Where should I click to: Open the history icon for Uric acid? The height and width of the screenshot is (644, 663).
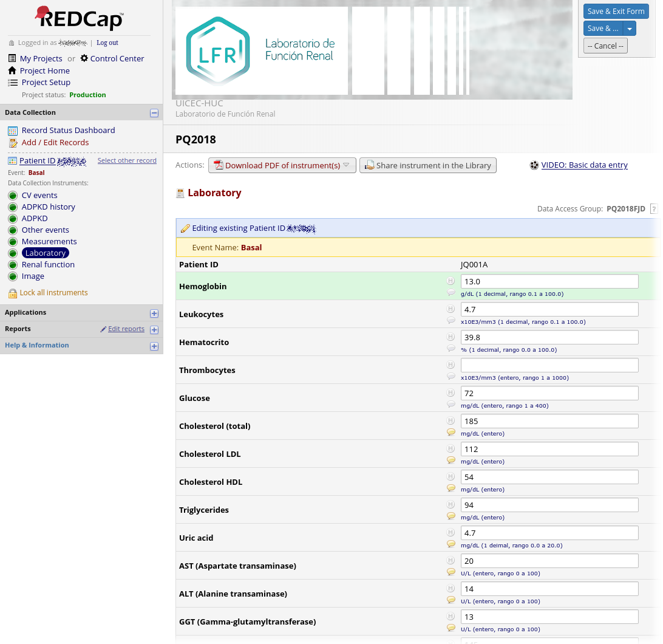(x=450, y=533)
